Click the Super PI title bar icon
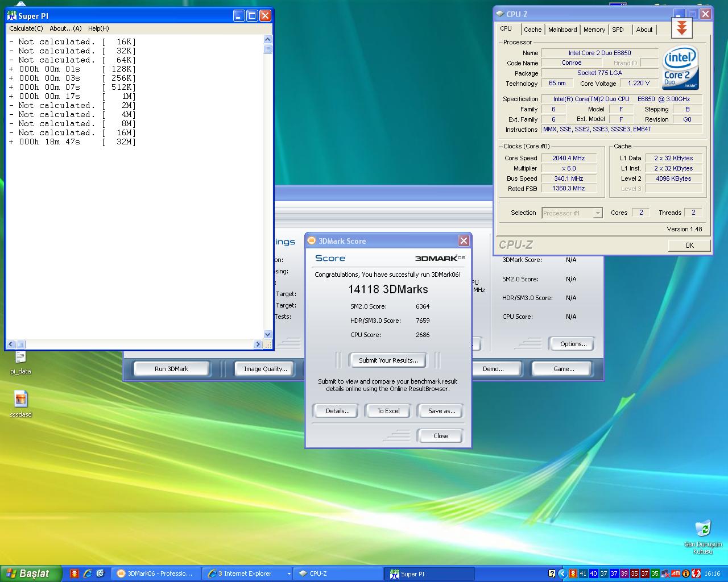 (11, 16)
